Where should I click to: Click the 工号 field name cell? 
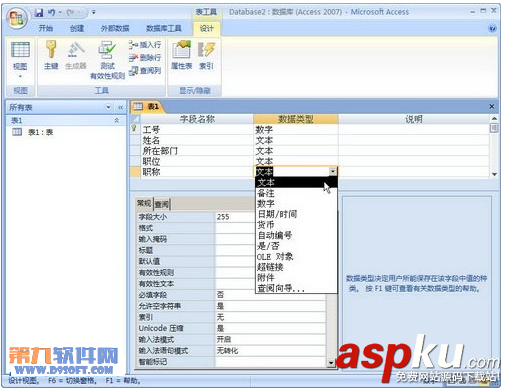(197, 129)
